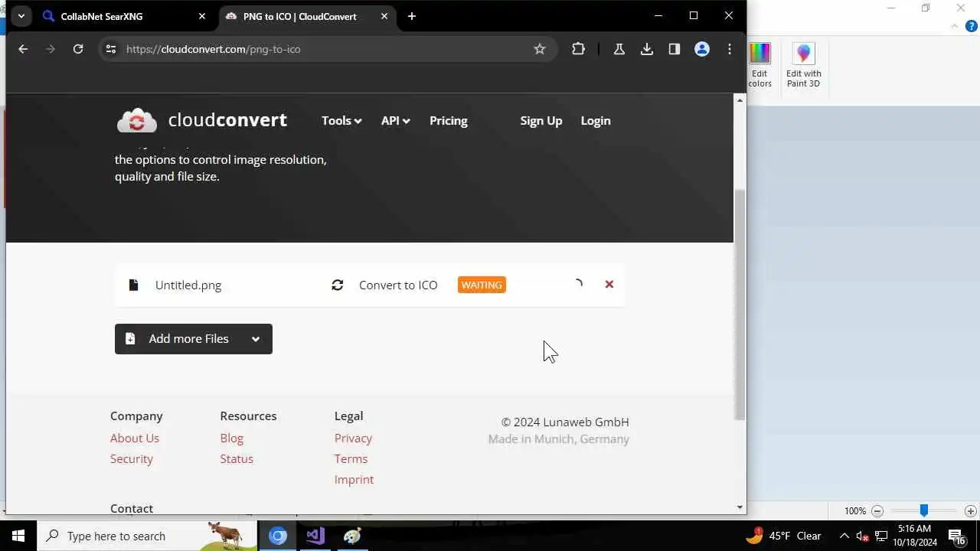Click the WAITING status badge
This screenshot has width=980, height=551.
(482, 285)
